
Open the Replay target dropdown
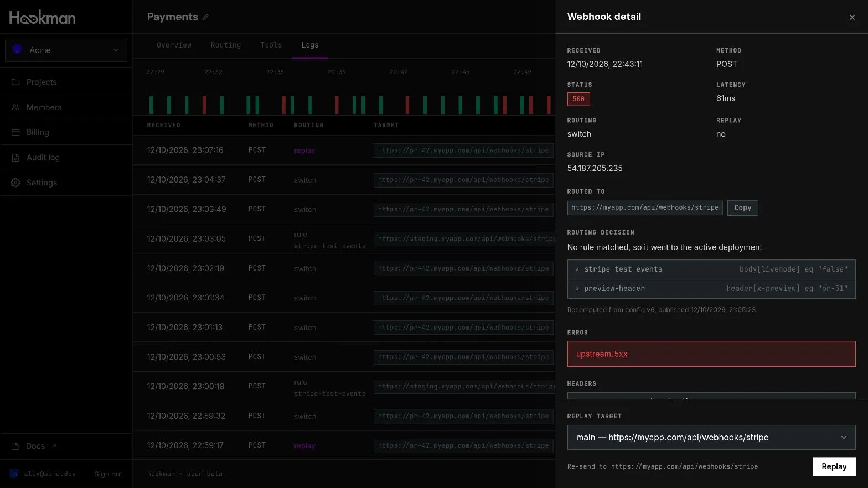pyautogui.click(x=711, y=437)
